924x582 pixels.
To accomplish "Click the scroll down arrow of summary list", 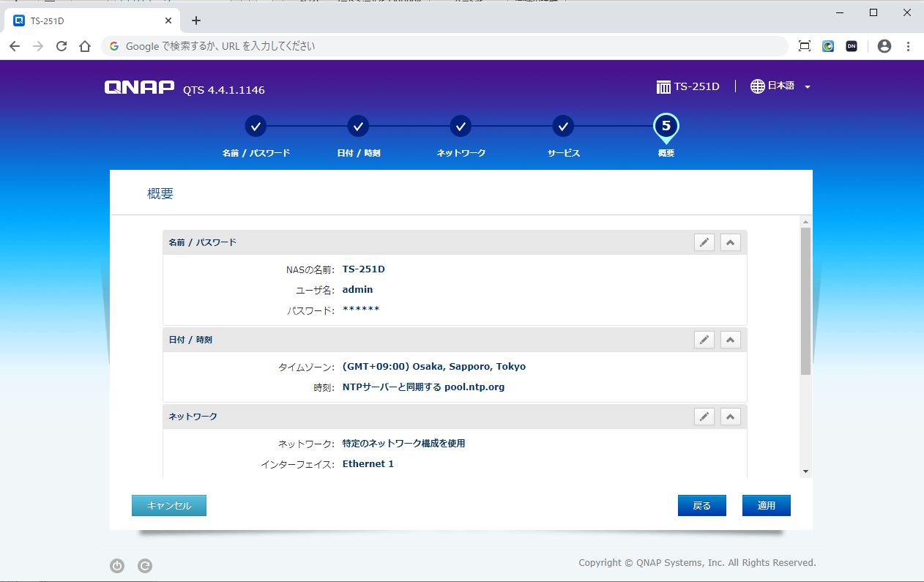I will [x=805, y=471].
